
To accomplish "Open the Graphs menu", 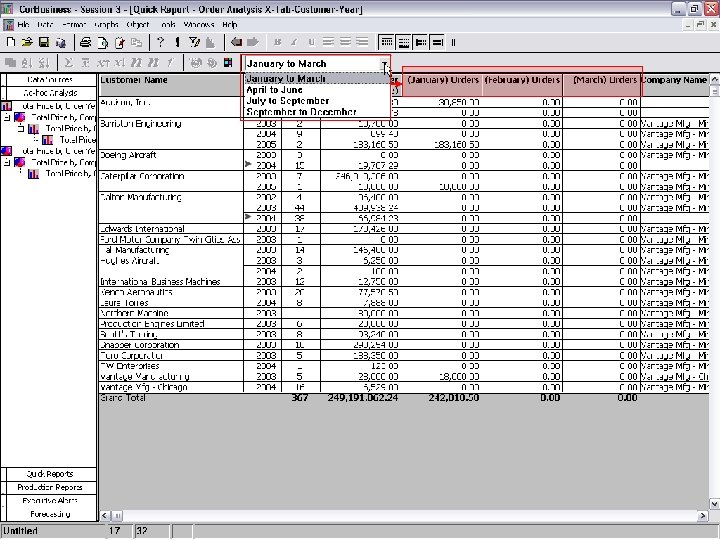I will click(106, 24).
